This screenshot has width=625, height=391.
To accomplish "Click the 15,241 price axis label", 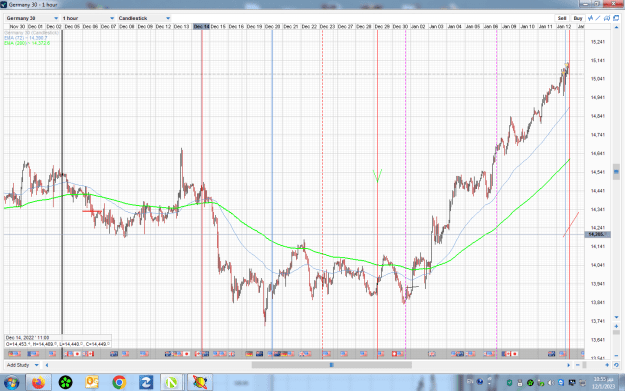I will point(597,42).
